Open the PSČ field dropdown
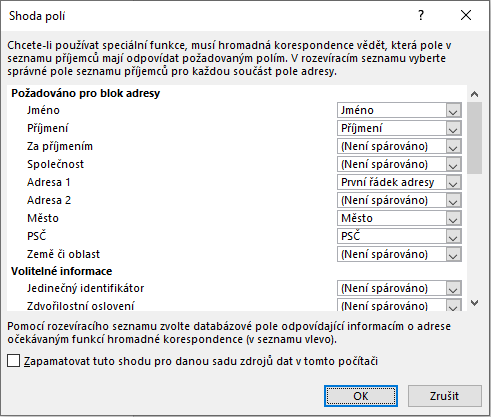Viewport: 491px width, 417px height. 399,236
